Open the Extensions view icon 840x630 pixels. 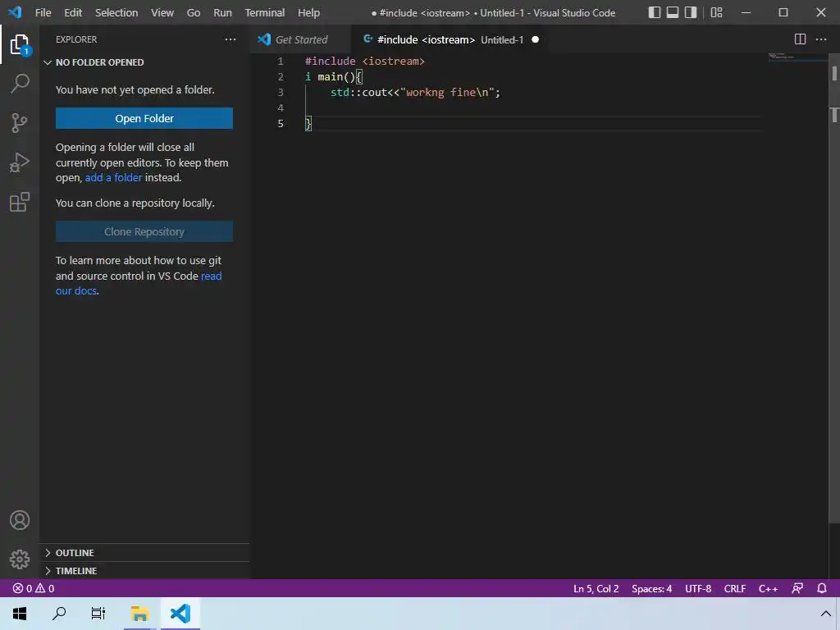(20, 202)
